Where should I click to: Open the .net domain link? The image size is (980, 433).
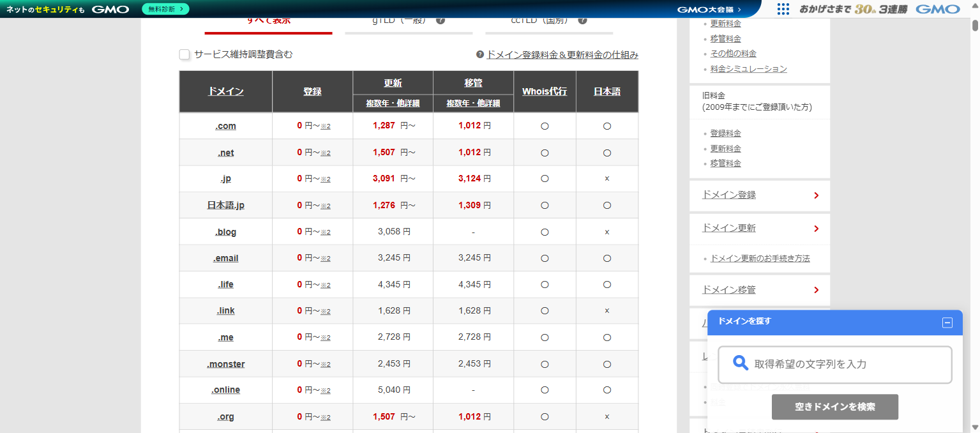tap(226, 153)
